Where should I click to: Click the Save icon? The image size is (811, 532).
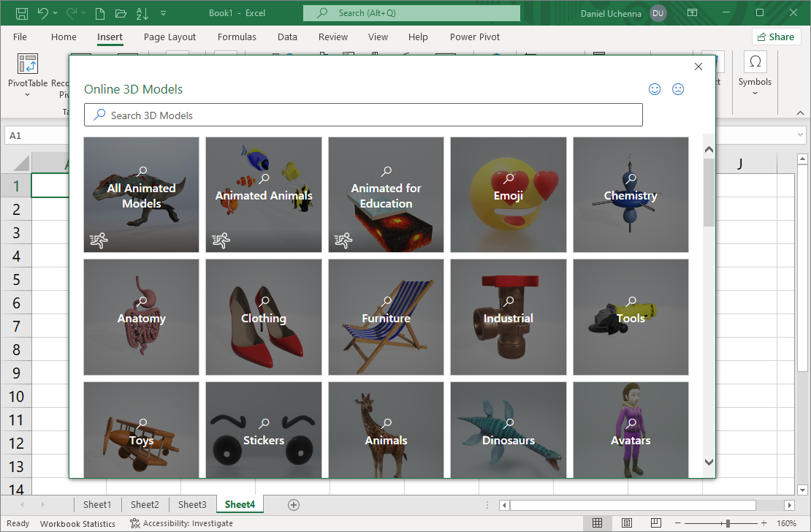[x=22, y=12]
